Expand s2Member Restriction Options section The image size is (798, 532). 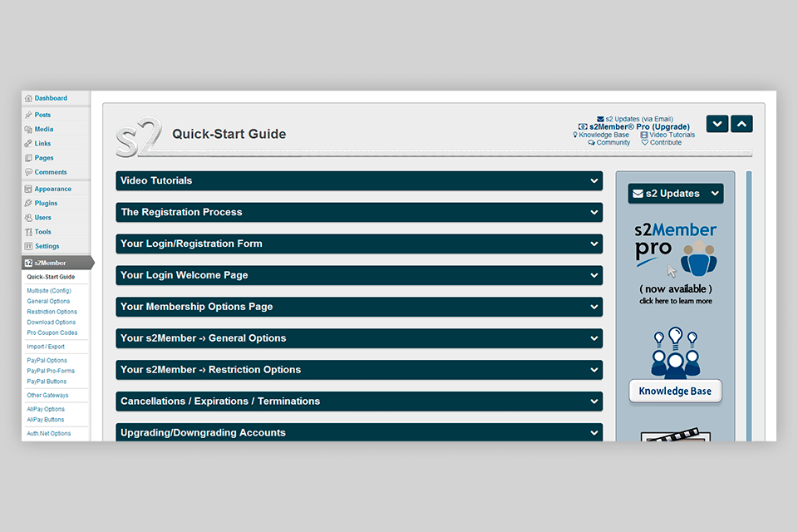[359, 370]
